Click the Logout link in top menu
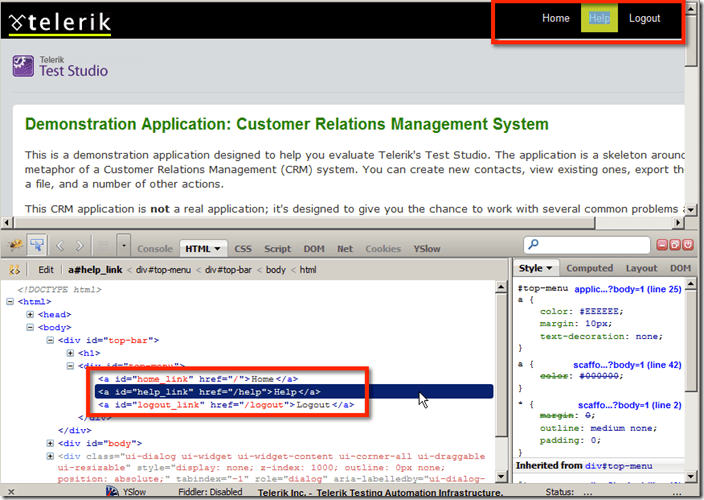The height and width of the screenshot is (500, 704). 644,18
